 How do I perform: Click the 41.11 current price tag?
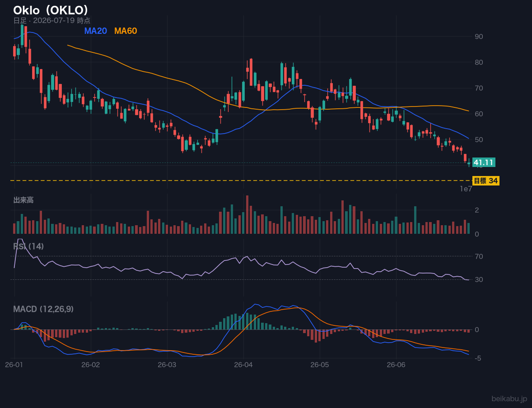[x=484, y=162]
